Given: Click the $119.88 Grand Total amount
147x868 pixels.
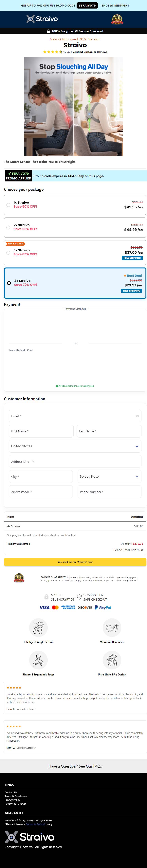Looking at the screenshot, I should click(x=137, y=549).
